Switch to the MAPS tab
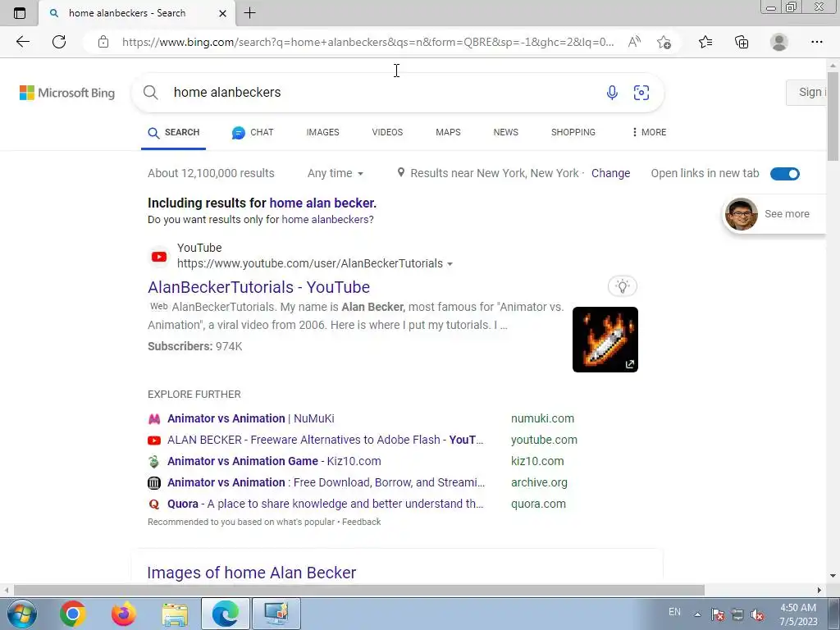Viewport: 840px width, 630px height. [448, 132]
